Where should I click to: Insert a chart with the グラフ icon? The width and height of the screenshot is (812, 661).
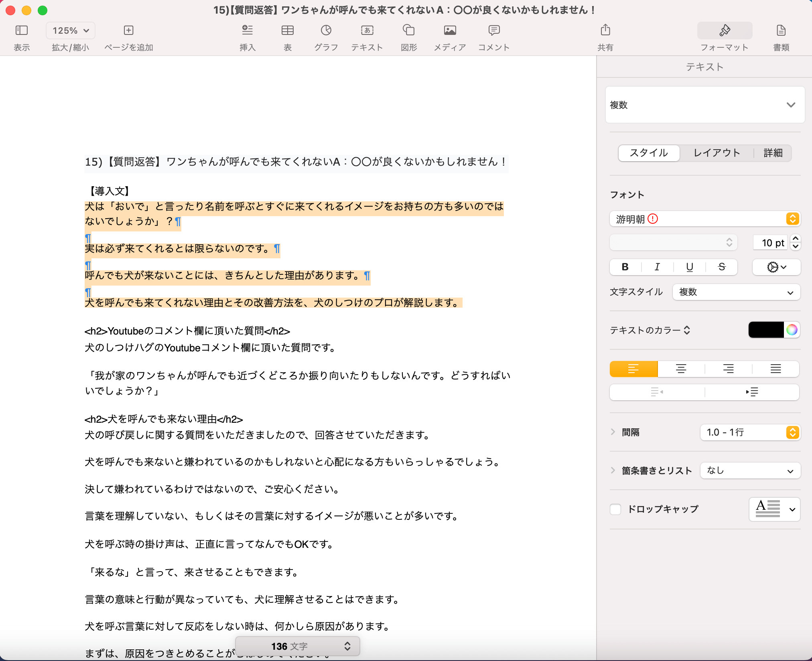point(326,30)
